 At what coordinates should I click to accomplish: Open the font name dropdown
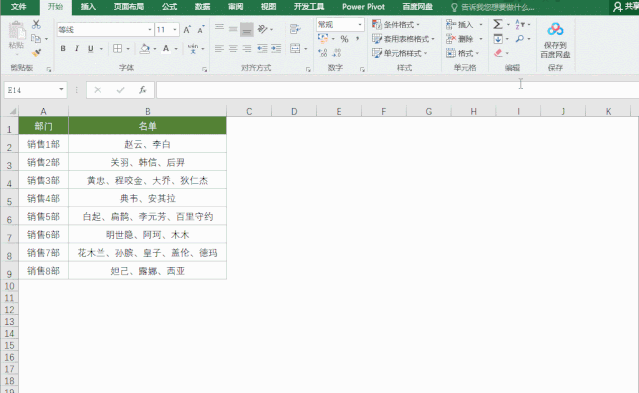[150, 30]
